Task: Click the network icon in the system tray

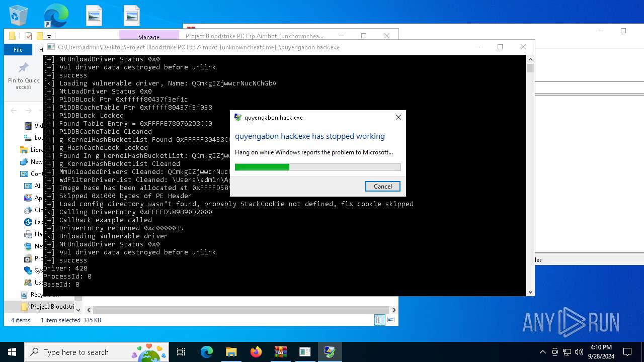Action: coord(567,352)
